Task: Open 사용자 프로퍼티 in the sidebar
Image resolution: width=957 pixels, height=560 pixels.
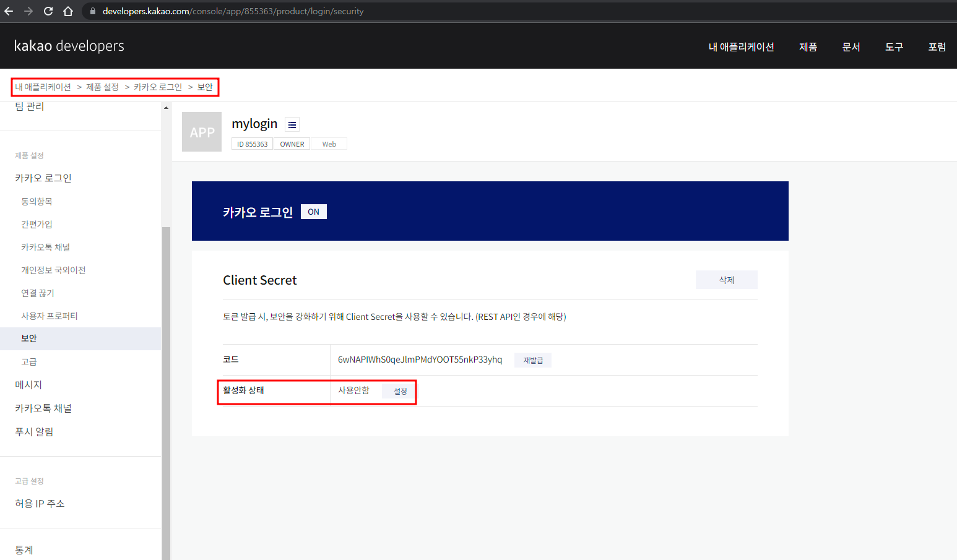Action: click(50, 316)
